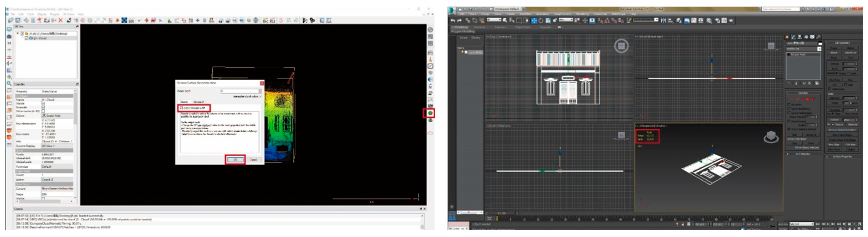Screen dimensions: 868x237
Task: Toggle the Normals checkbox in Properties
Action: [43, 107]
